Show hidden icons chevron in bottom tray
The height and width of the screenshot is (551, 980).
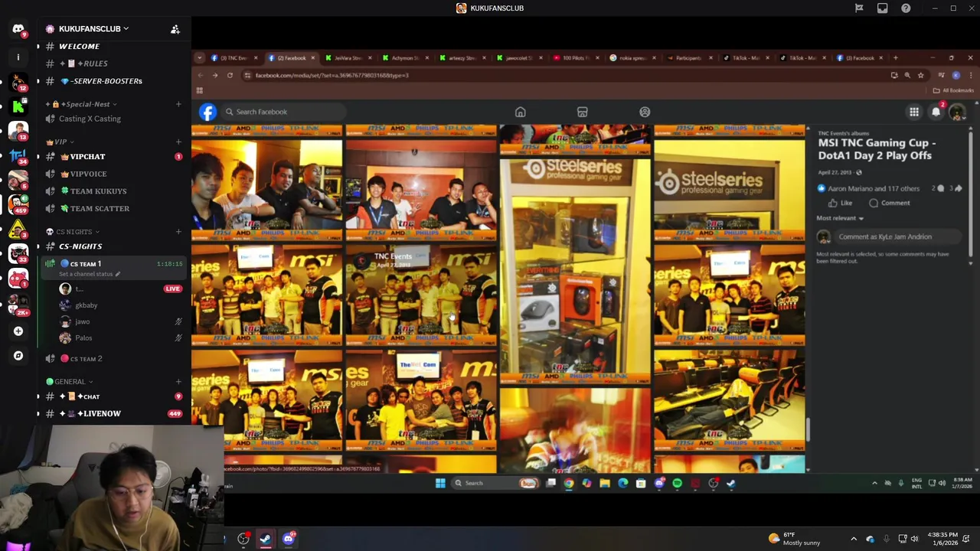854,539
